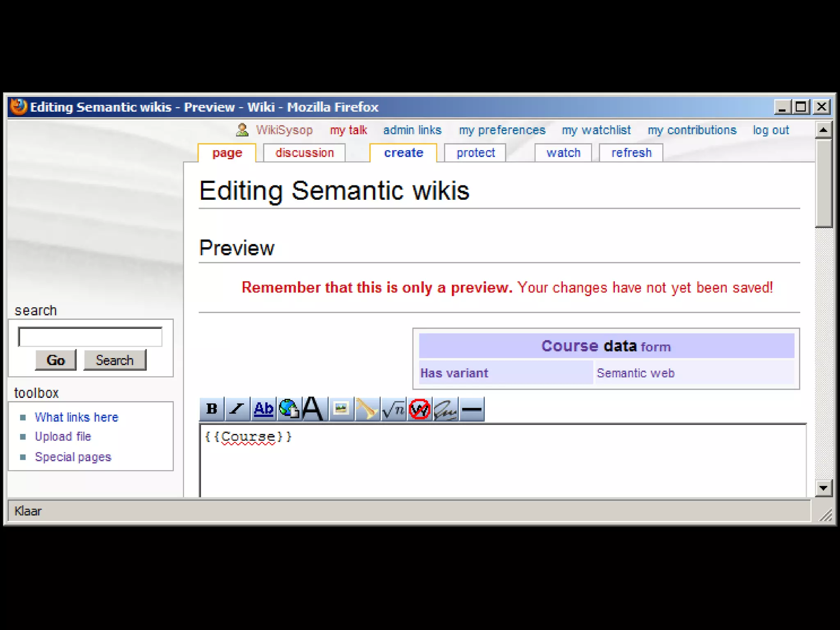Apply italic text formatting in editor toolbar
The image size is (840, 630).
pyautogui.click(x=237, y=409)
